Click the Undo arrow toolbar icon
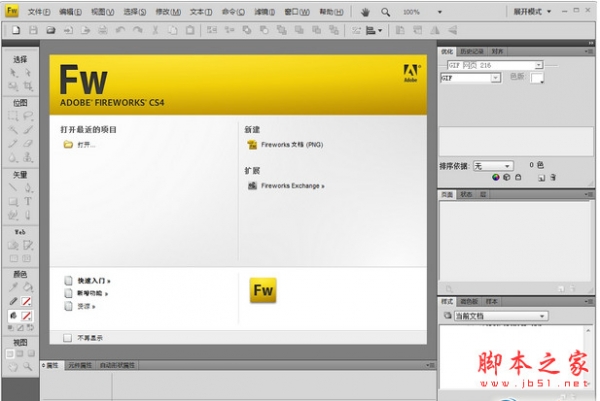The width and height of the screenshot is (600, 401). tap(120, 30)
